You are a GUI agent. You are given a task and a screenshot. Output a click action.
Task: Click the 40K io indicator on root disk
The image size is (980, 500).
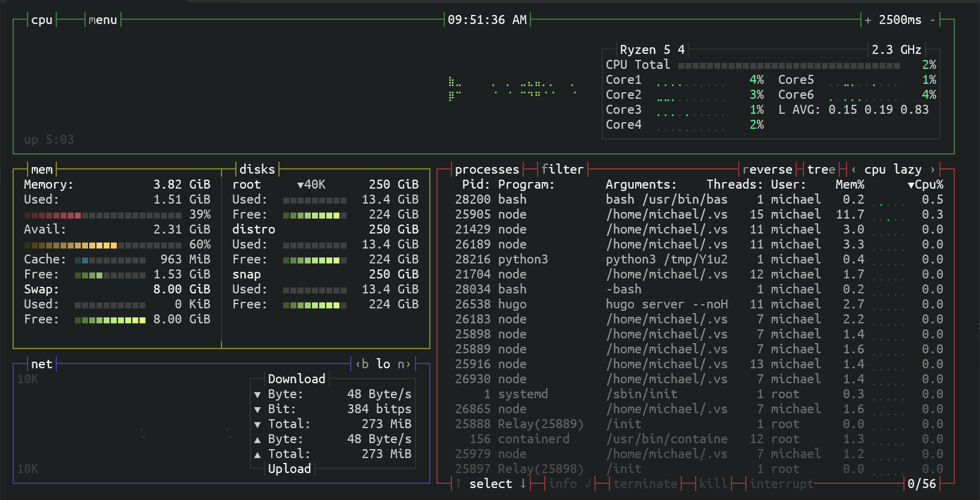tap(311, 184)
